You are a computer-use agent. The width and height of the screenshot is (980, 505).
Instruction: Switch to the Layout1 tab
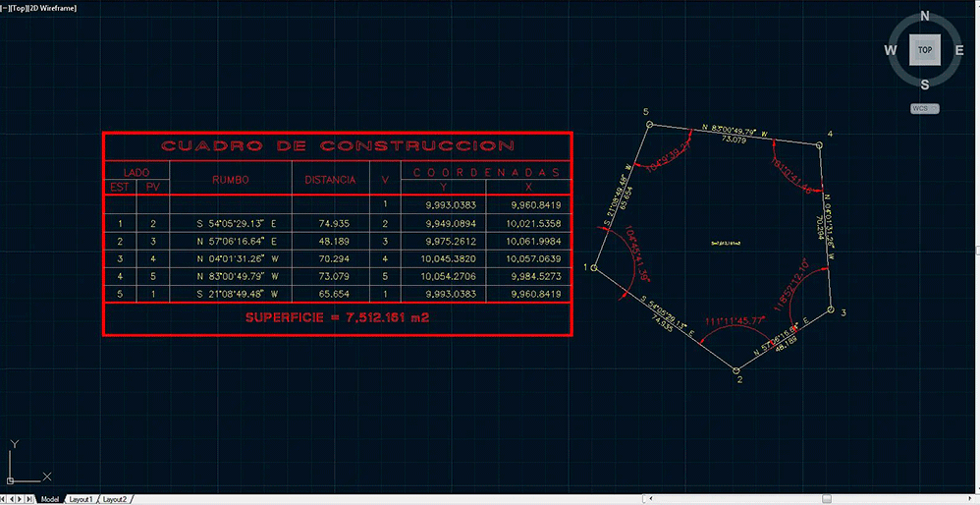tap(81, 499)
